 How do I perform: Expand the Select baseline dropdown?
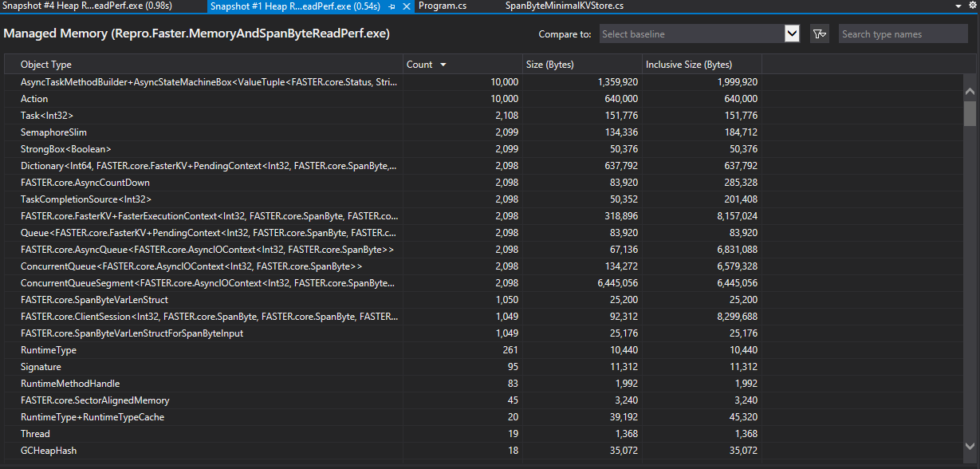click(x=791, y=33)
